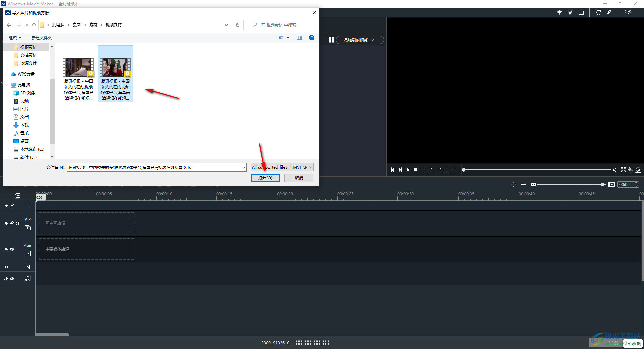This screenshot has width=644, height=349.
Task: Select the transition track bowtie icon
Action: point(28,267)
